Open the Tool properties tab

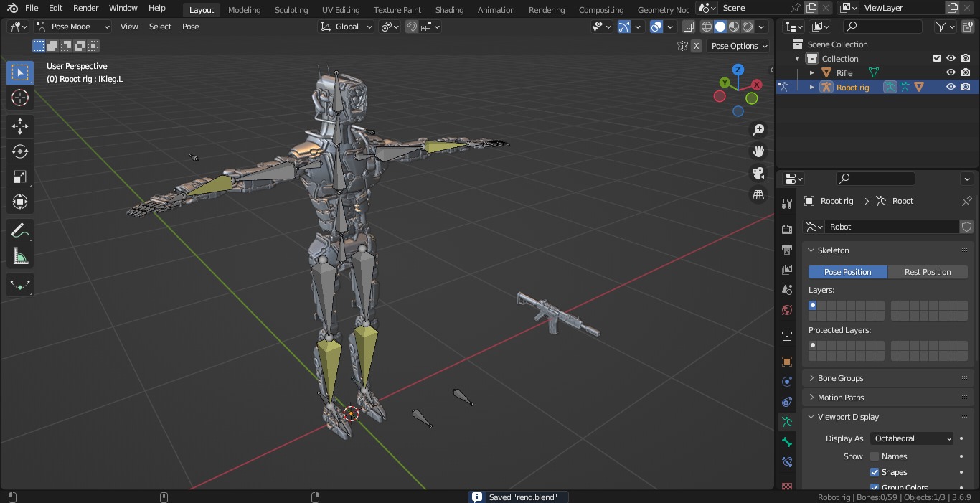787,204
